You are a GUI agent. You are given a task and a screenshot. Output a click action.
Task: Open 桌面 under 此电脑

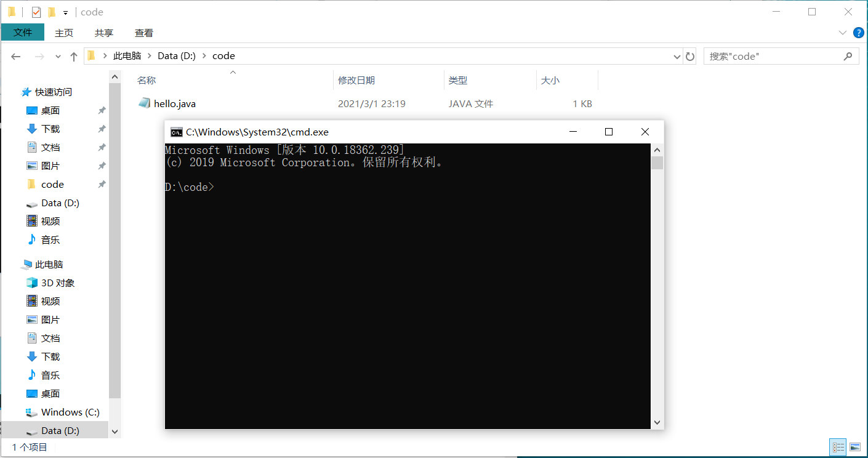(50, 393)
